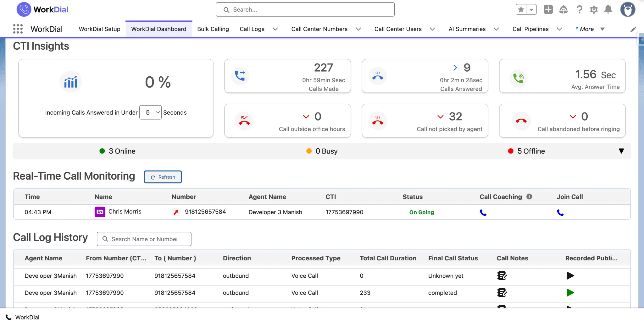
Task: Open the AI Summaries tab
Action: tap(467, 29)
